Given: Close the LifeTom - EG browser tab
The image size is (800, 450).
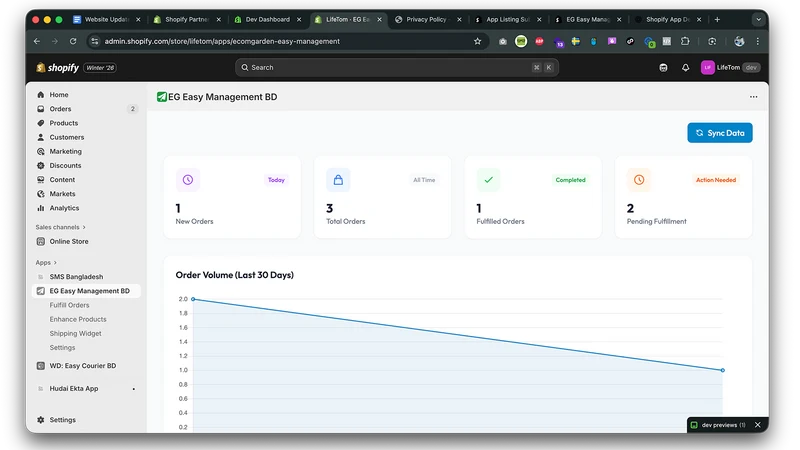Looking at the screenshot, I should coord(379,19).
